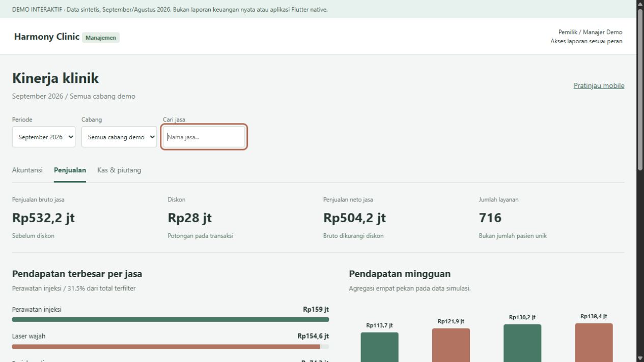This screenshot has height=362, width=644.
Task: Click the Akses laporan sesuai peran text
Action: click(586, 41)
